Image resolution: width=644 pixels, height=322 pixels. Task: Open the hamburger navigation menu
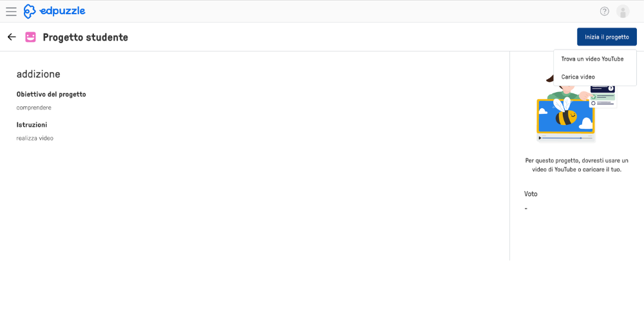coord(12,12)
